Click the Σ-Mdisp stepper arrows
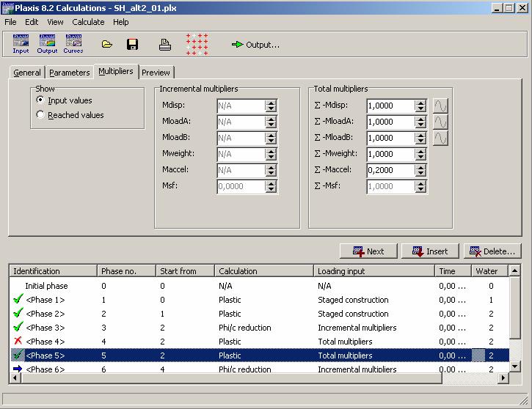The height and width of the screenshot is (409, 532). 420,106
